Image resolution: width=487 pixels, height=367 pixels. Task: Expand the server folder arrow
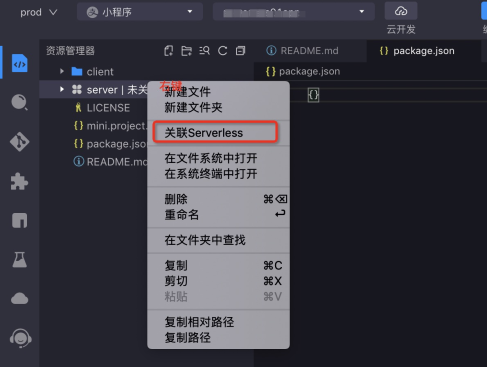(x=62, y=89)
